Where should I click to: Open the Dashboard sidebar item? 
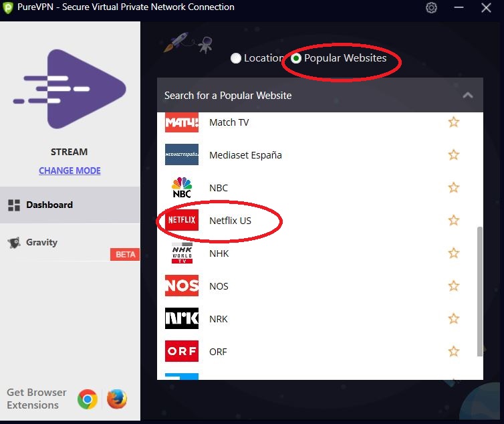[x=70, y=205]
